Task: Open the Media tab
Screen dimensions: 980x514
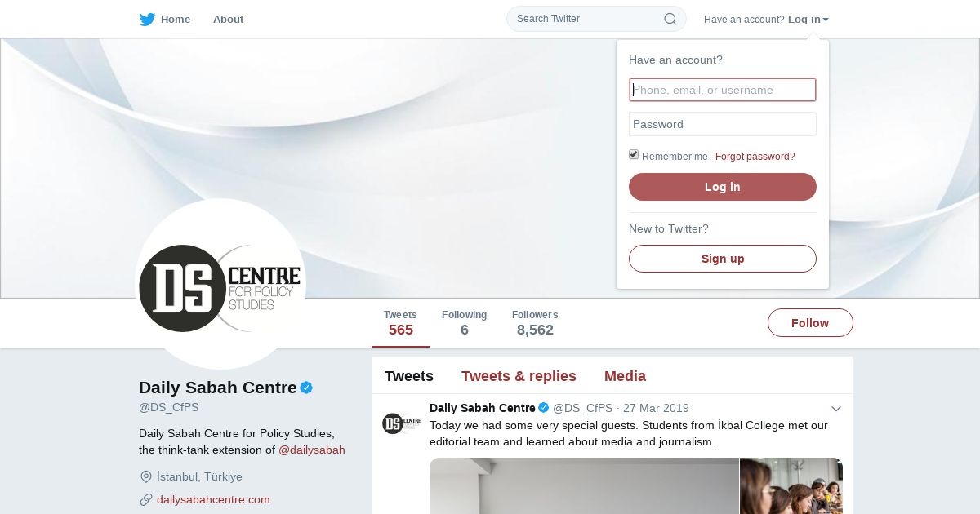Action: click(625, 376)
